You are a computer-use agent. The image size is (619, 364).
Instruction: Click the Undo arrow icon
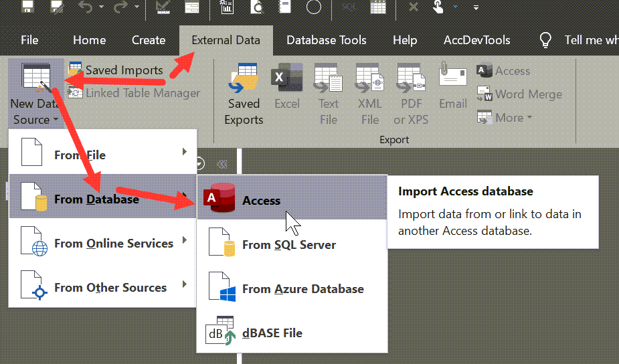click(x=85, y=6)
